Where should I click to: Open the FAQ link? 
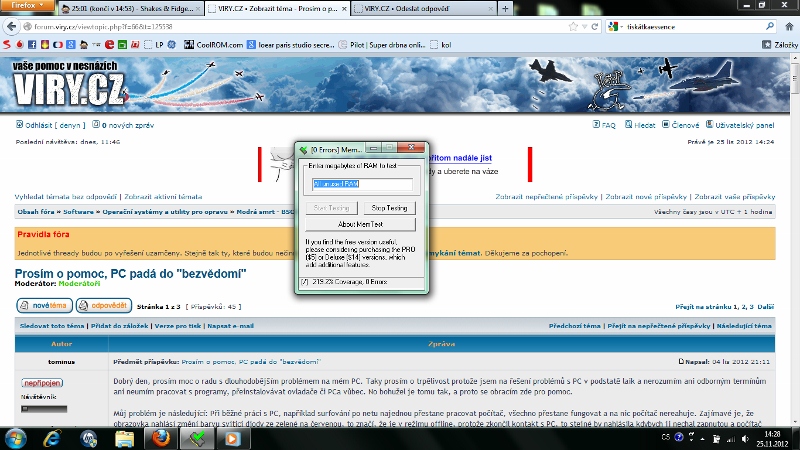click(604, 125)
